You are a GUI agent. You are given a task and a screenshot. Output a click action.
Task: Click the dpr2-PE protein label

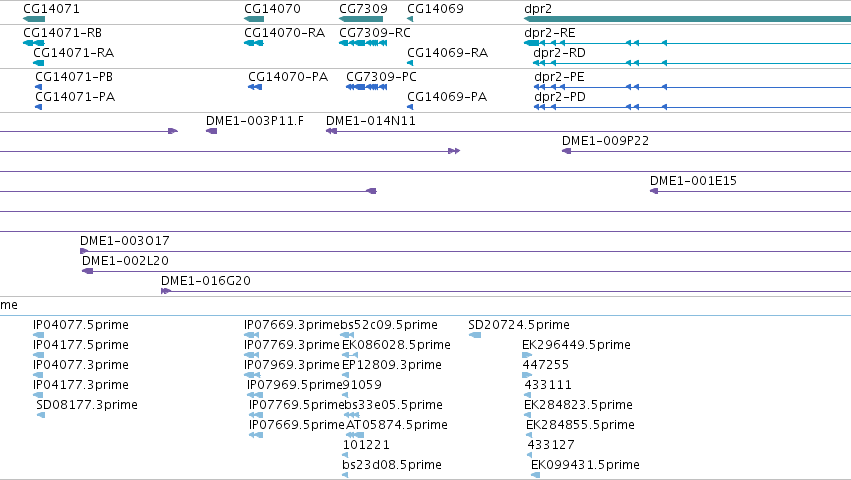tap(559, 77)
